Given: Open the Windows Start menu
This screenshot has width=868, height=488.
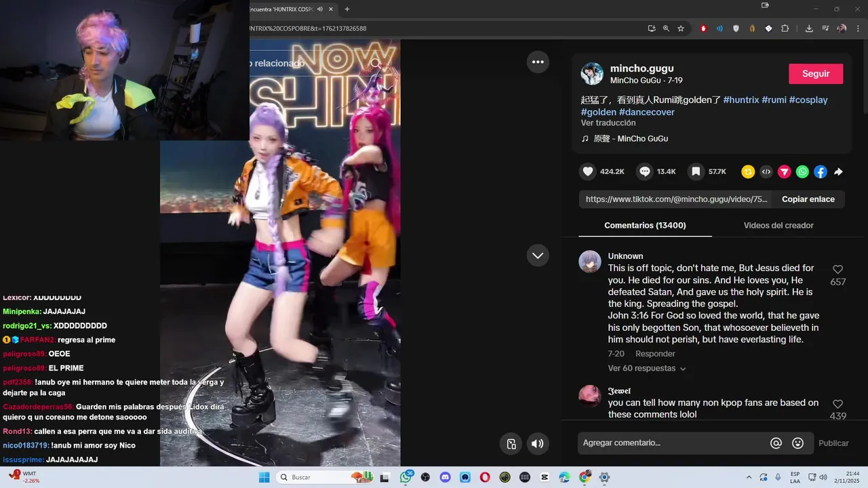Looking at the screenshot, I should click(x=264, y=477).
